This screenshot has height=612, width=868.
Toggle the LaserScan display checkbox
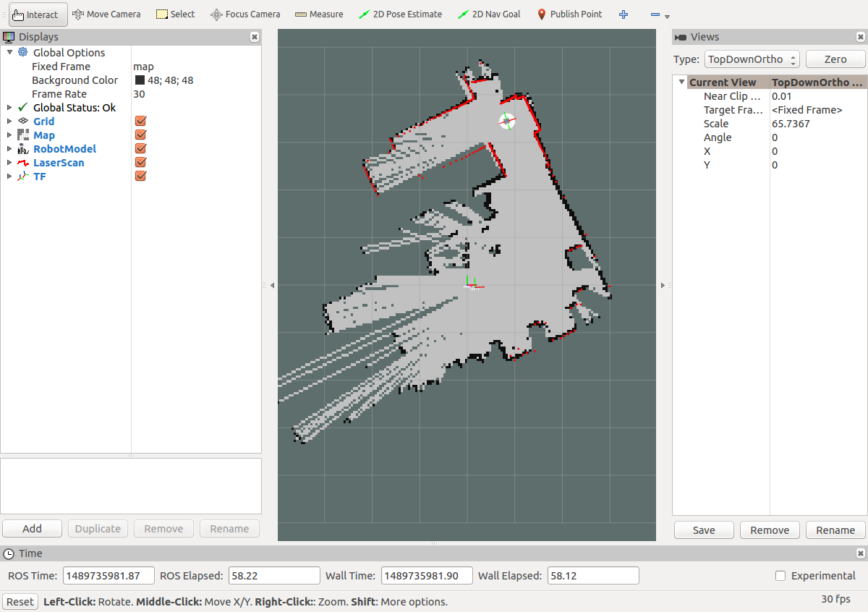tap(141, 163)
